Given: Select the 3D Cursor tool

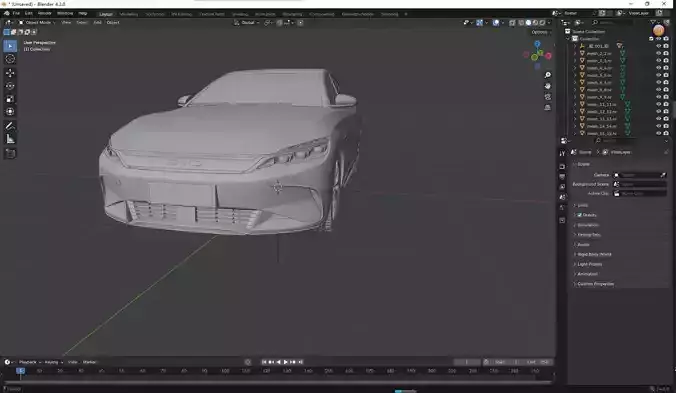Looking at the screenshot, I should pos(10,59).
